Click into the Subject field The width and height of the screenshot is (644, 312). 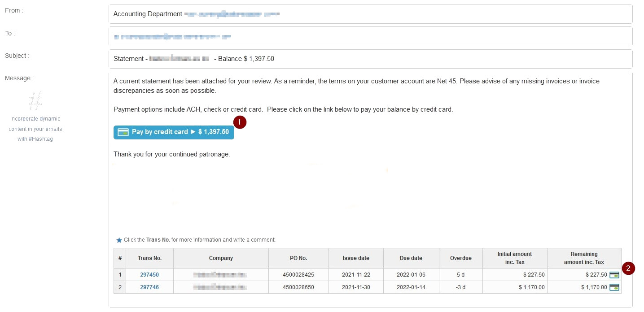click(370, 59)
